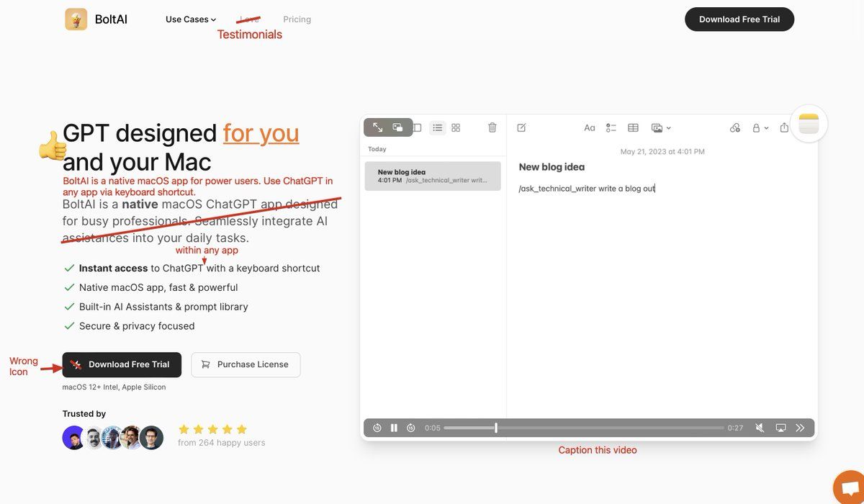Click "Native macOS app, fast & powerful" line
Screen dimensions: 864x504
coord(158,287)
